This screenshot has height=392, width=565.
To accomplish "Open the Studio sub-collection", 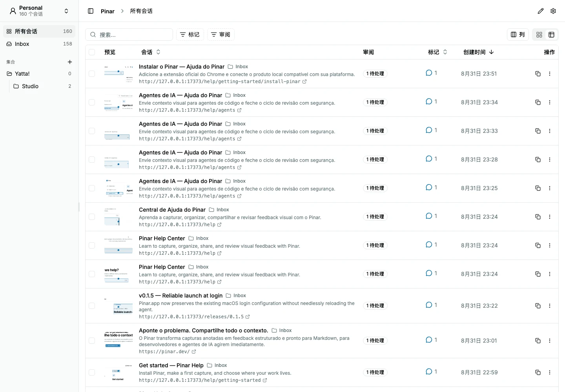I will (42, 86).
